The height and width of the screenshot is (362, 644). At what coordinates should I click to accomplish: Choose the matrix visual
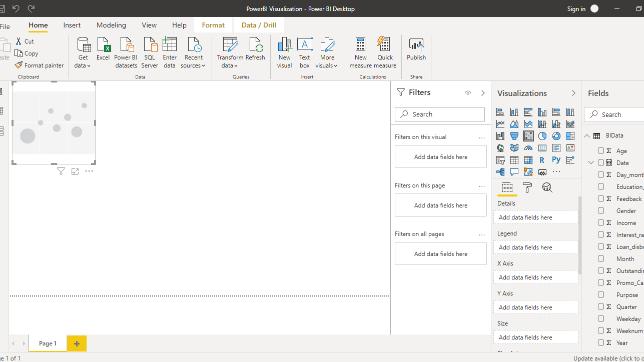[528, 160]
